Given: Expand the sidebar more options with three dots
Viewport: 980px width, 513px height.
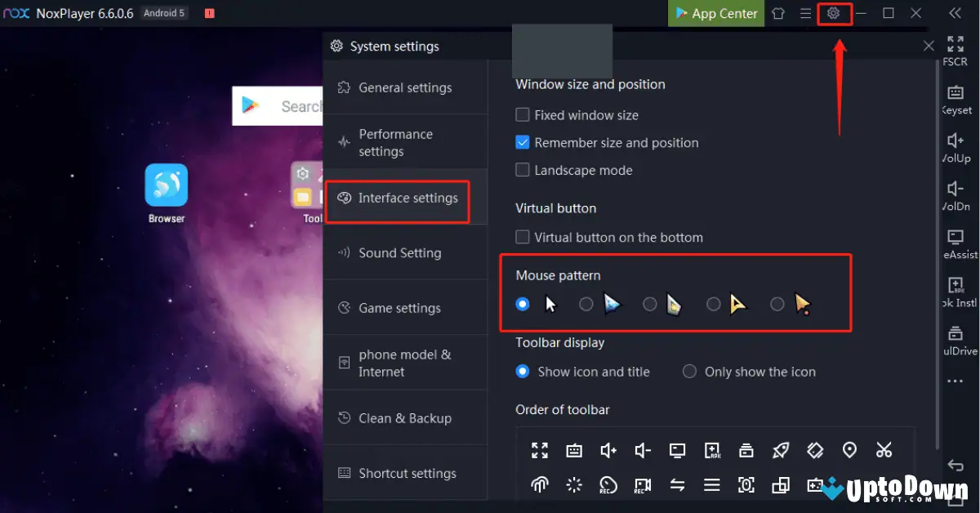Looking at the screenshot, I should click(956, 381).
